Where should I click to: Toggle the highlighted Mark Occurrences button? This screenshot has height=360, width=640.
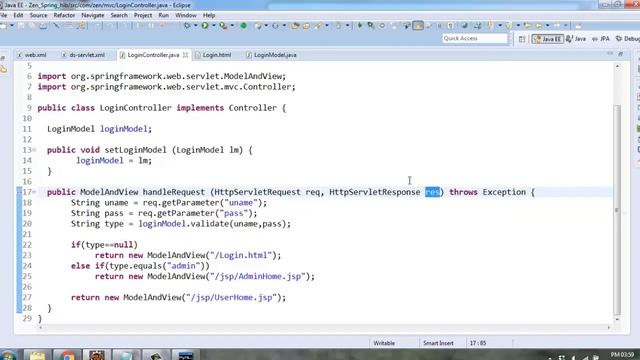click(418, 26)
